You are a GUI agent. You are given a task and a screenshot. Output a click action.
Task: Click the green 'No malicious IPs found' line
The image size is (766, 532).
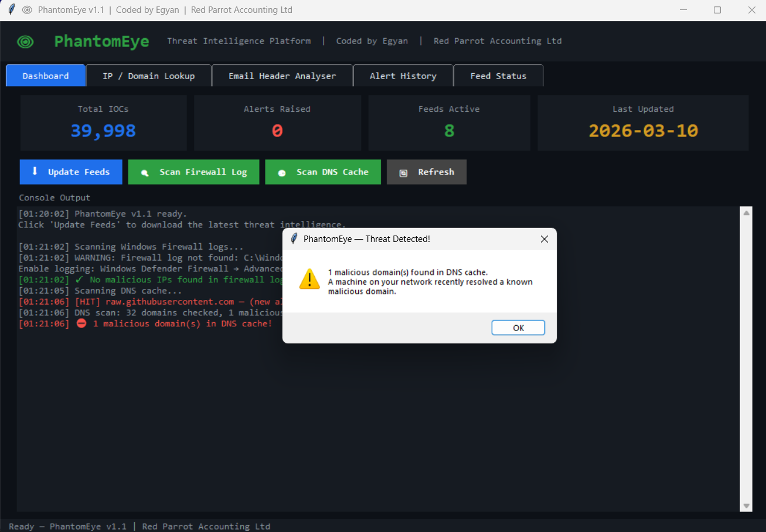151,280
